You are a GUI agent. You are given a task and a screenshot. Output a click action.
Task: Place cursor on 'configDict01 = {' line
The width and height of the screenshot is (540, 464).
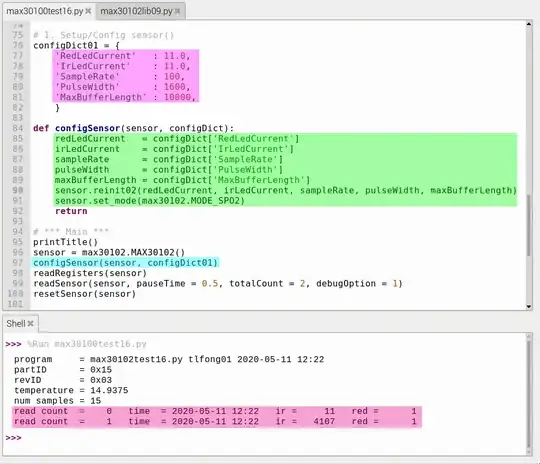point(76,45)
